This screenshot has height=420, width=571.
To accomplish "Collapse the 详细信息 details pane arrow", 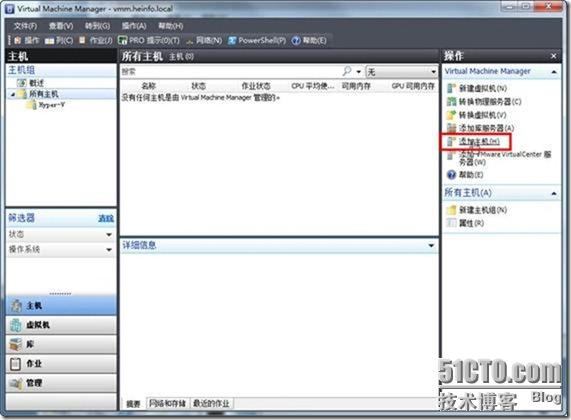I will point(431,246).
